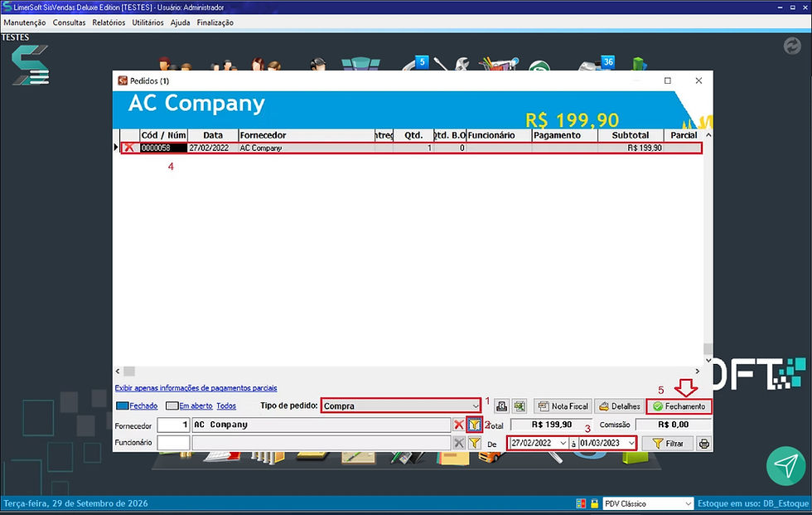Click the red X clear-supplier icon
This screenshot has height=515, width=812.
(x=458, y=425)
